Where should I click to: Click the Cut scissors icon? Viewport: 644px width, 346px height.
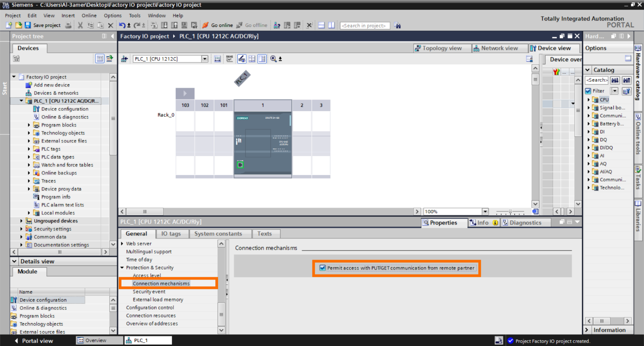(80, 26)
